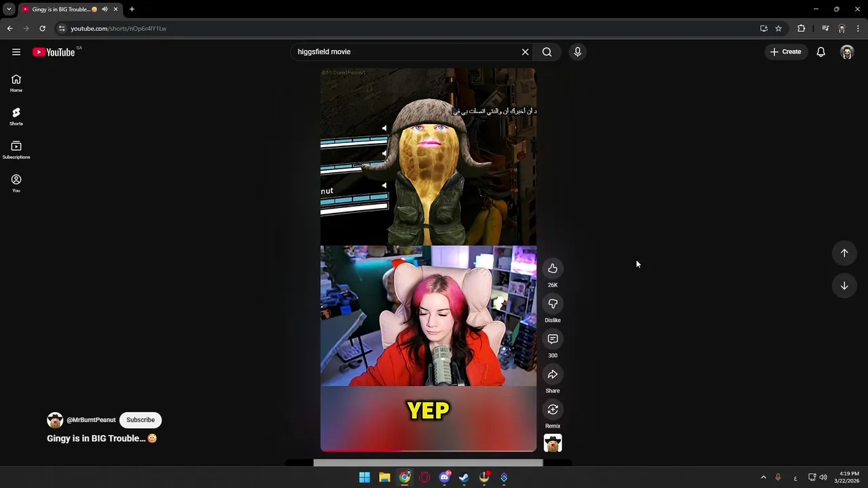Expand the tab search dropdown
The image size is (868, 488).
point(9,9)
